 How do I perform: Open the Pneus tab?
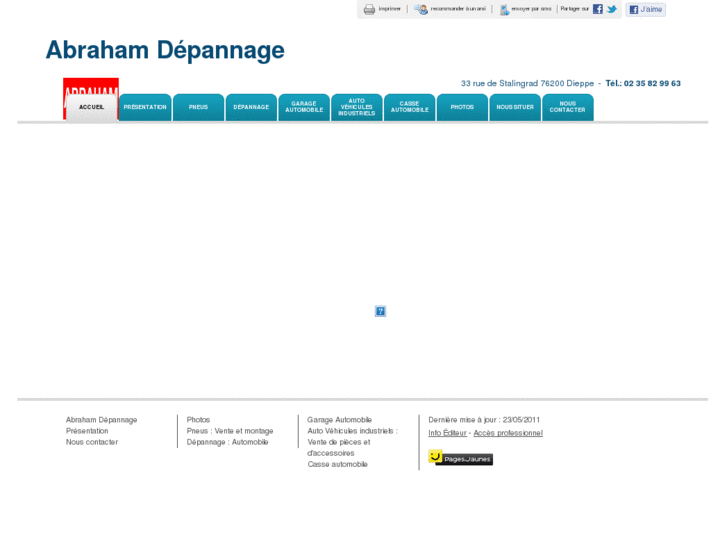coord(198,107)
